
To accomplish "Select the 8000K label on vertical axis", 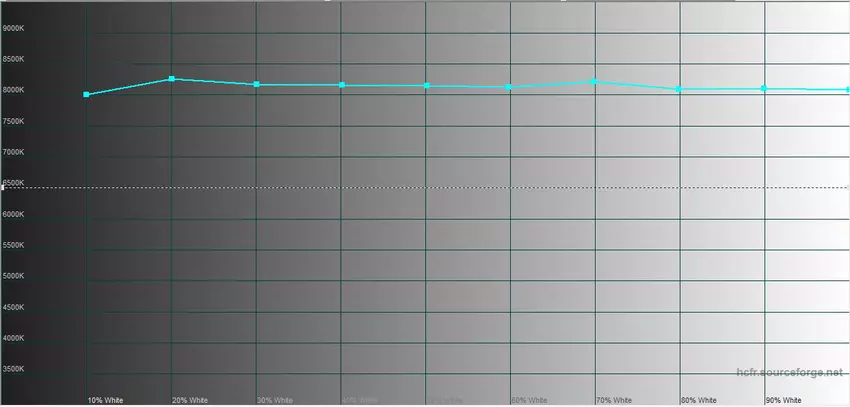I will coord(14,90).
